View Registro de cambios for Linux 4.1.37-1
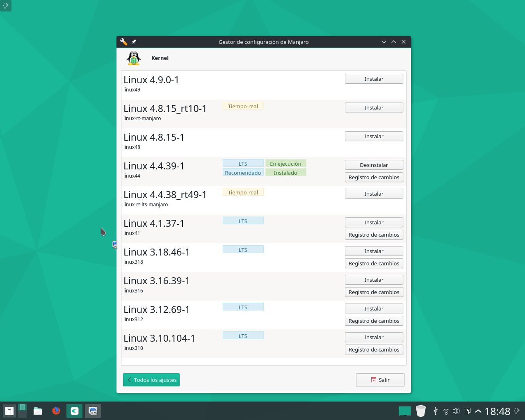 click(x=374, y=235)
